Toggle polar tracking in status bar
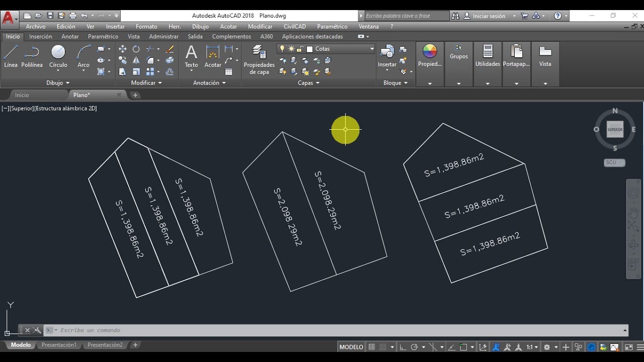Viewport: 644px width, 362px height. point(414,347)
